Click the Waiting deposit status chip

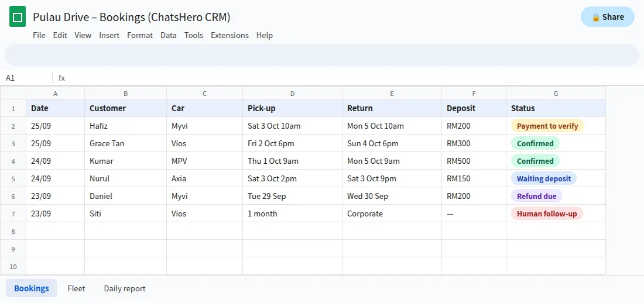(x=544, y=178)
